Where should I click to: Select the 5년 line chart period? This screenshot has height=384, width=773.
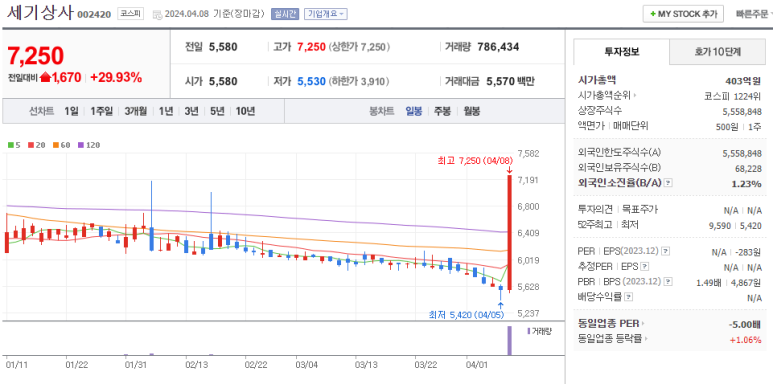click(x=217, y=111)
